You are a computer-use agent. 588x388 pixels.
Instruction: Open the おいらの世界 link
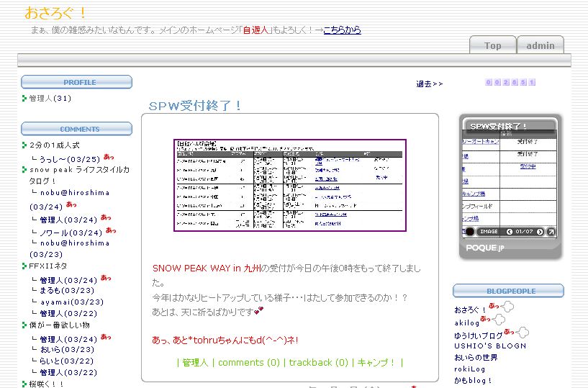pyautogui.click(x=476, y=357)
